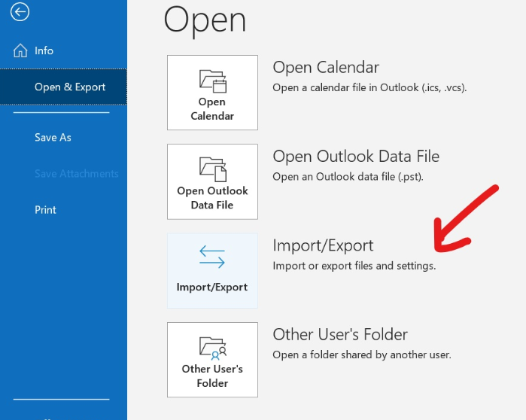Choose Save As in the sidebar
The width and height of the screenshot is (526, 420).
point(53,138)
